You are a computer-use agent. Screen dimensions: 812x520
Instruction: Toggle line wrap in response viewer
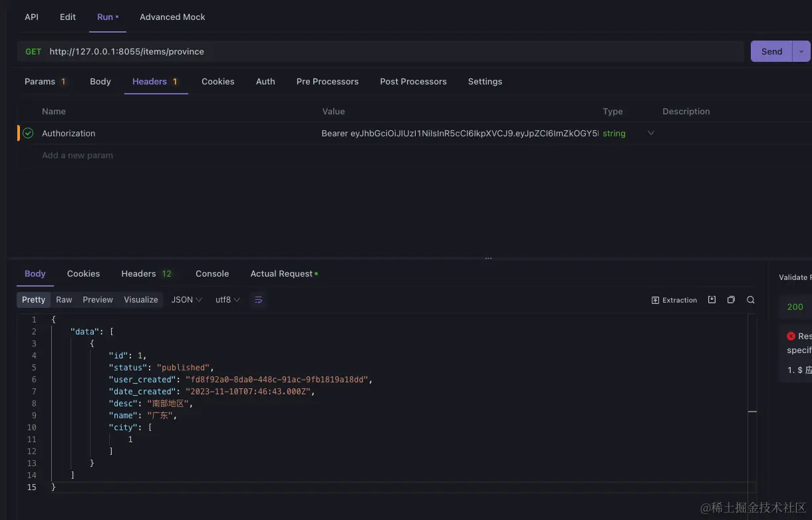click(x=258, y=299)
